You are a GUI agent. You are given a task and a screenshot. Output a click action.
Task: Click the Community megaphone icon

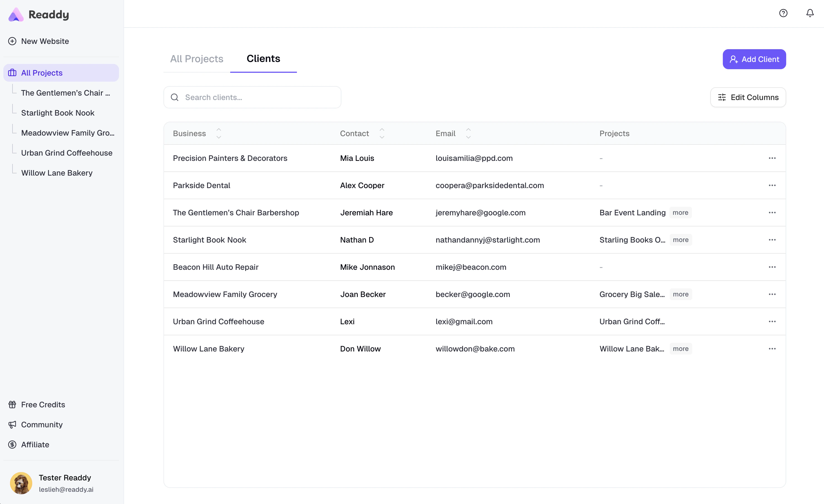coord(12,425)
